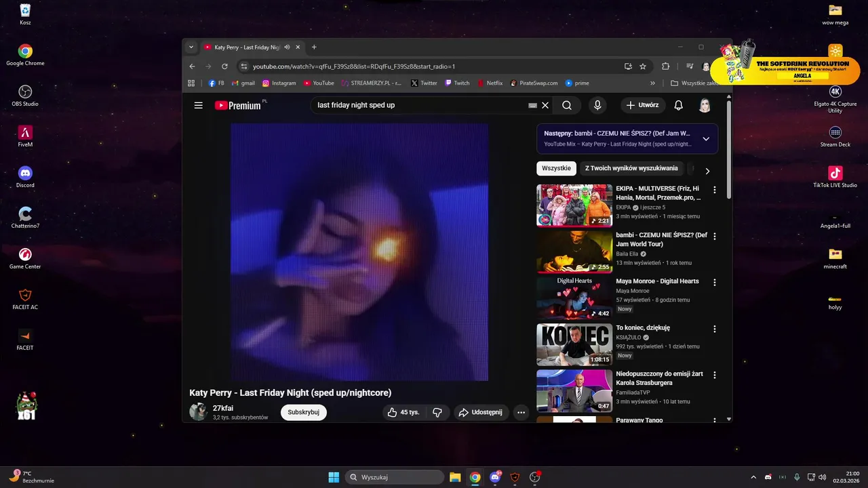Image resolution: width=868 pixels, height=488 pixels.
Task: Open Discord desktop icon
Action: 25,176
